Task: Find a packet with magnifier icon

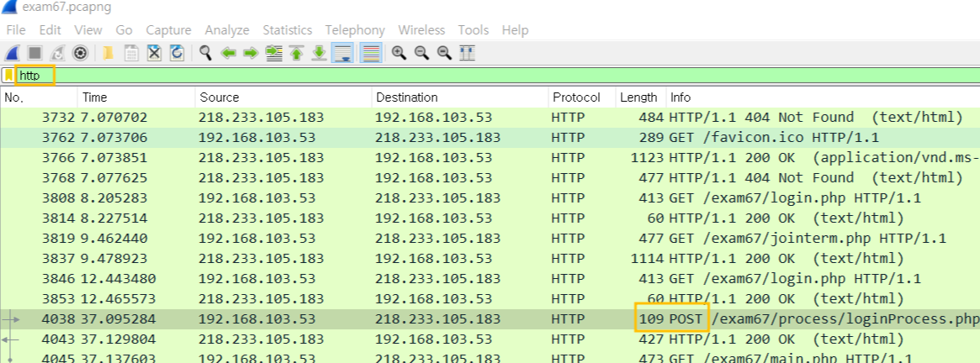Action: pos(205,53)
